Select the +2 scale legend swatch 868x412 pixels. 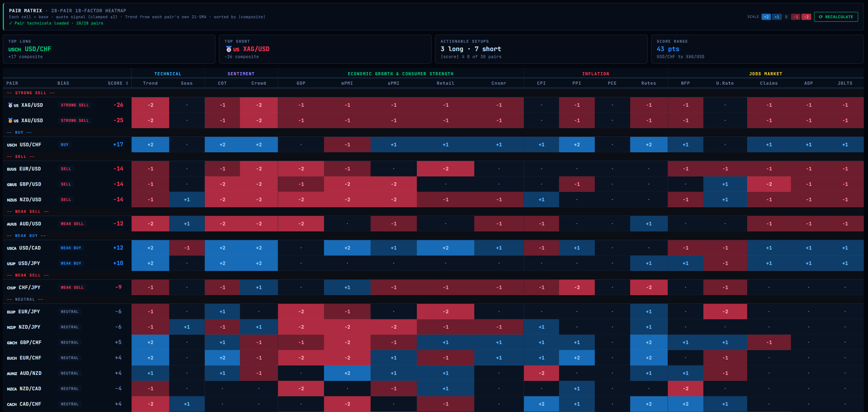click(766, 17)
